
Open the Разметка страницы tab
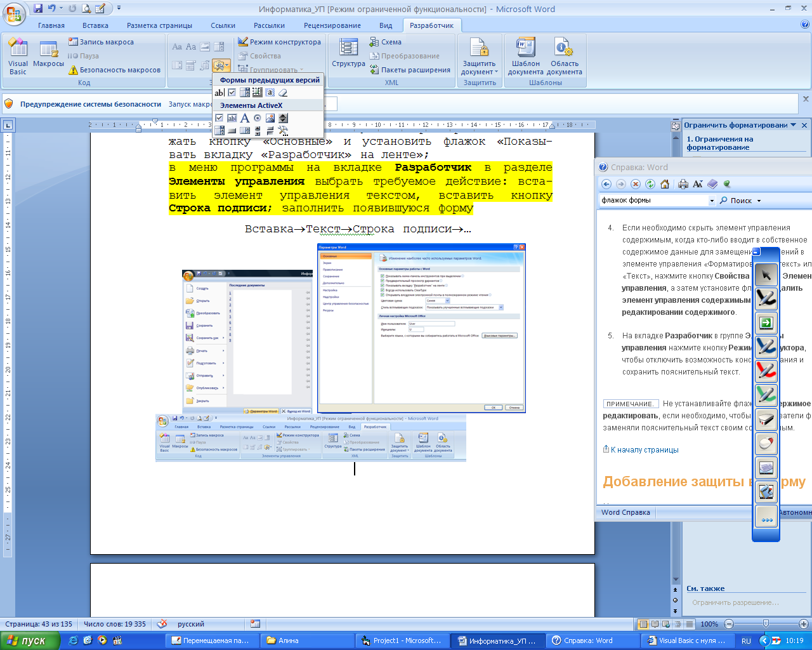point(159,25)
